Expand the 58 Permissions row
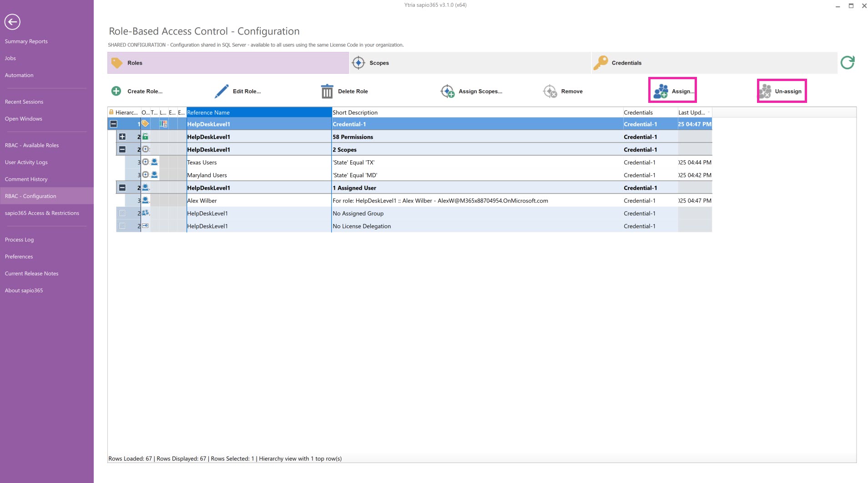This screenshot has height=483, width=868. tap(122, 137)
